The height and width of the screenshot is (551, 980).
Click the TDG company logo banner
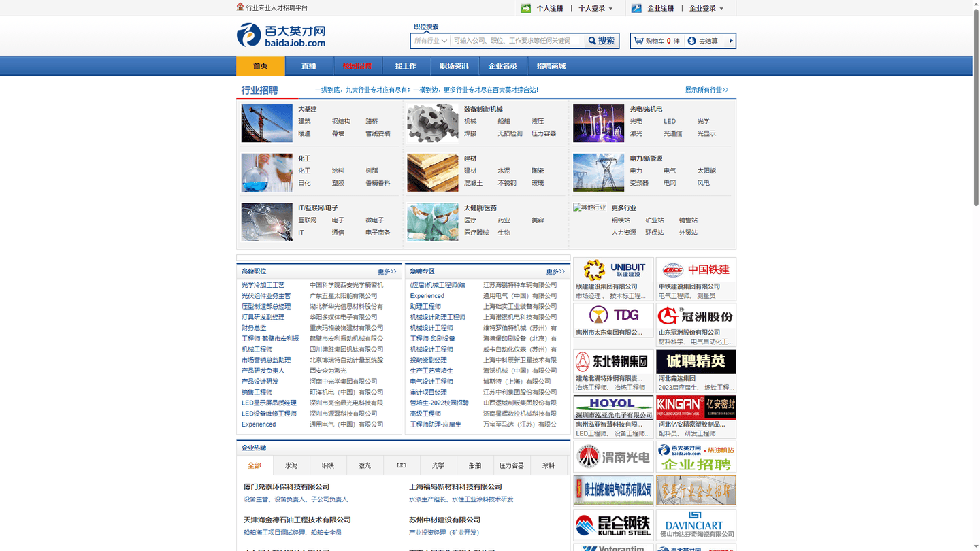pyautogui.click(x=613, y=316)
